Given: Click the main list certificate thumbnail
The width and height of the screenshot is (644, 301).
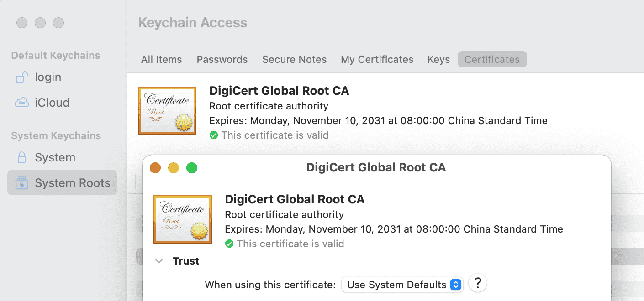Looking at the screenshot, I should (167, 111).
